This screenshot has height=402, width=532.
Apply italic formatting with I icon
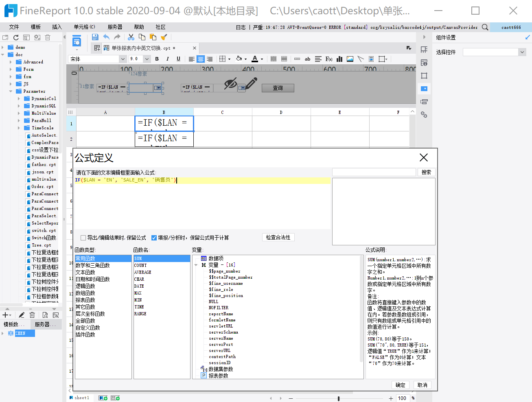167,59
